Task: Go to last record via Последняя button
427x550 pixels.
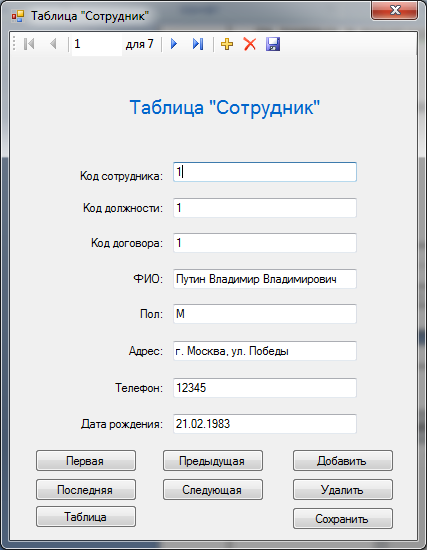Action: 86,490
